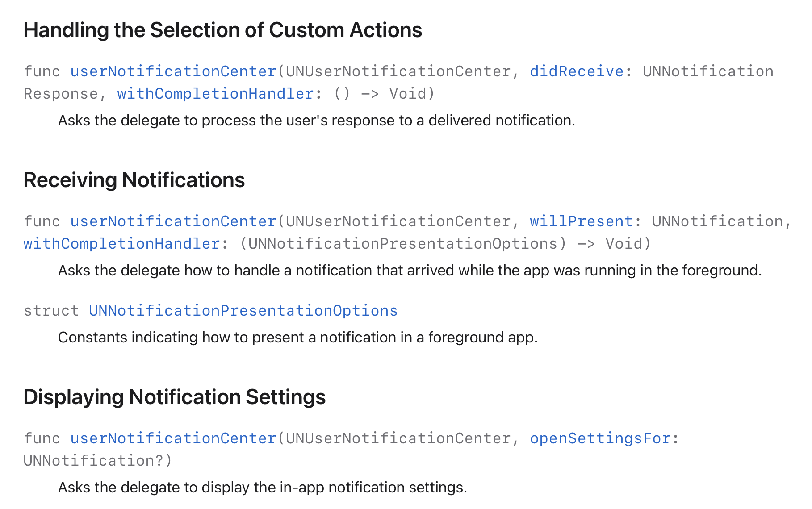812x509 pixels.
Task: Click the in-app notification settings description
Action: click(x=262, y=488)
